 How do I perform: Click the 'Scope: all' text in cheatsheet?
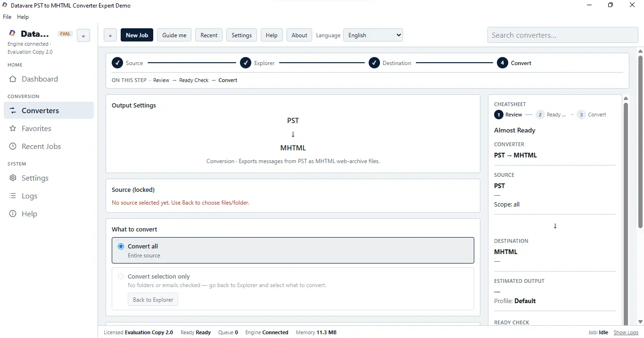[507, 205]
